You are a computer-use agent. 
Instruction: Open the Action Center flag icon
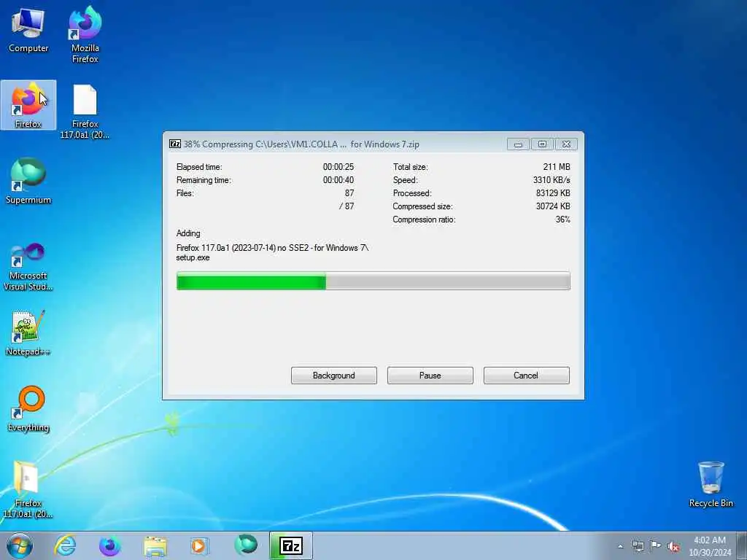click(x=656, y=545)
